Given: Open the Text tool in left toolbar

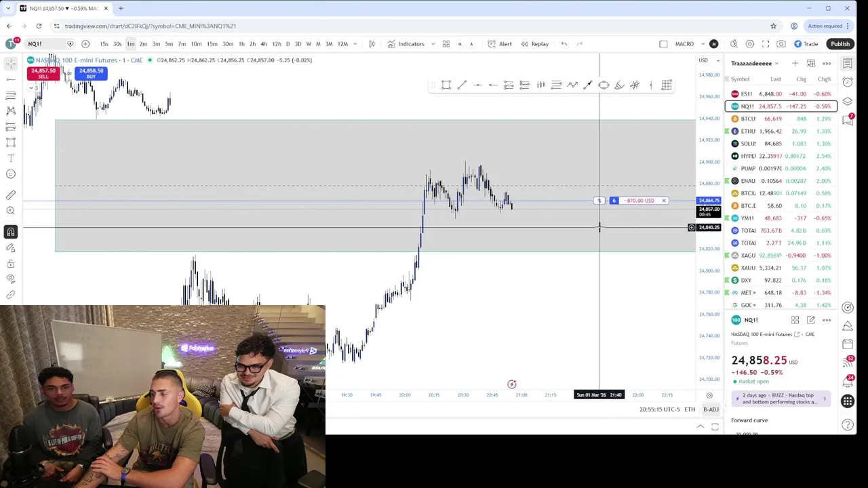Looking at the screenshot, I should [11, 158].
